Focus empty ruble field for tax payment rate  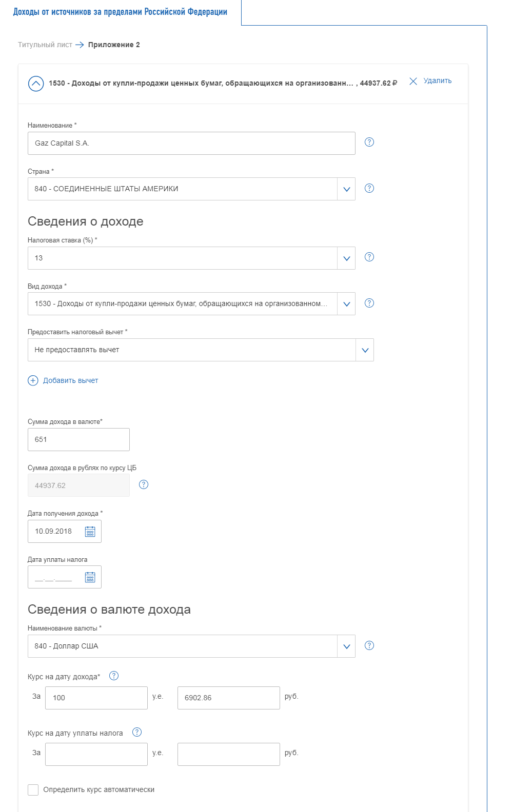229,754
